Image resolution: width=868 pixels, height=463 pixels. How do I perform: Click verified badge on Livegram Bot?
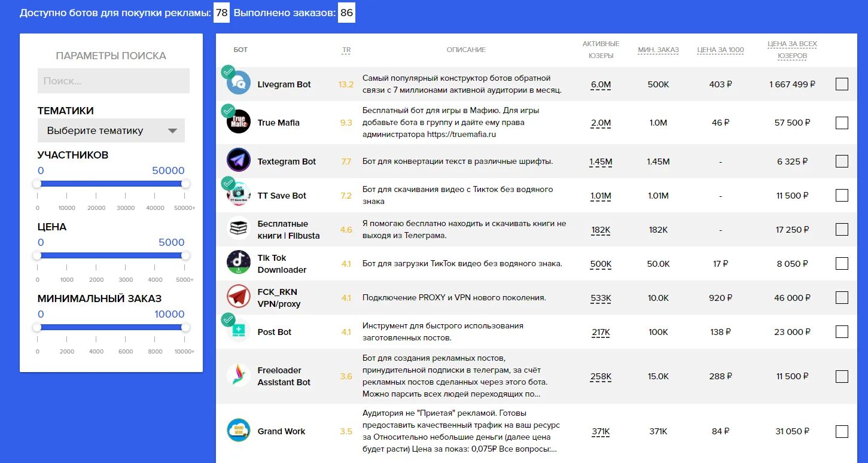click(x=227, y=72)
